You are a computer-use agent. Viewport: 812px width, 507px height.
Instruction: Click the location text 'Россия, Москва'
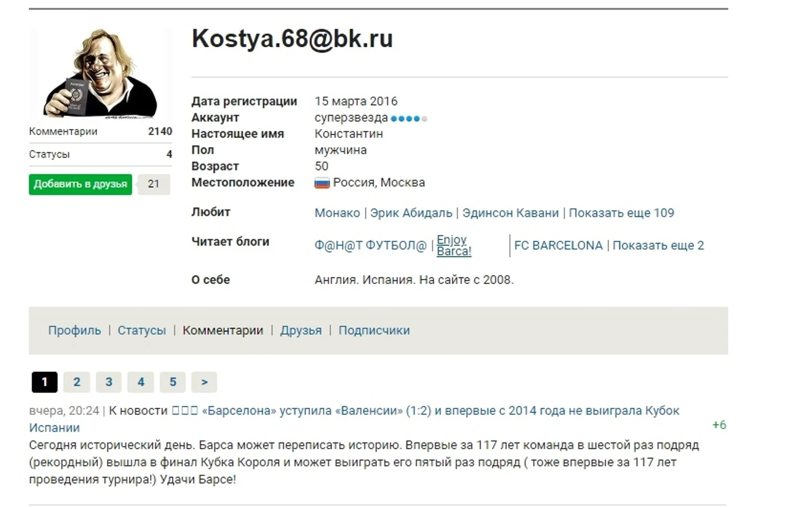(x=379, y=182)
